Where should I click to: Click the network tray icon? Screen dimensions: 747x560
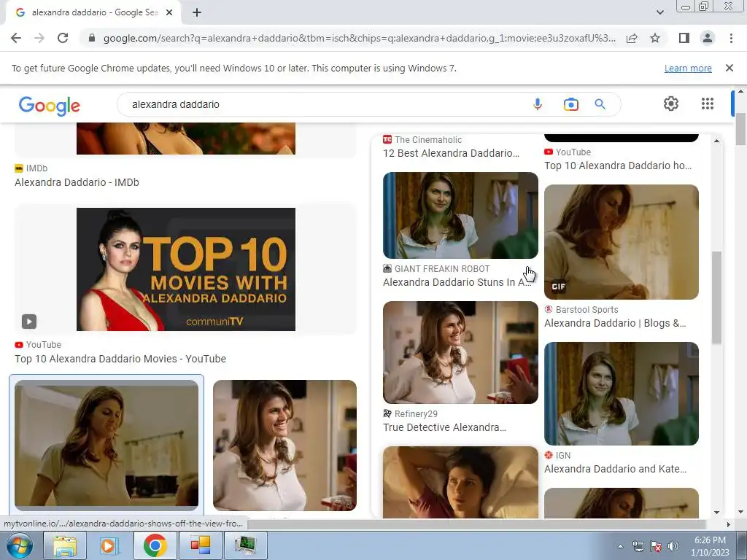(638, 546)
